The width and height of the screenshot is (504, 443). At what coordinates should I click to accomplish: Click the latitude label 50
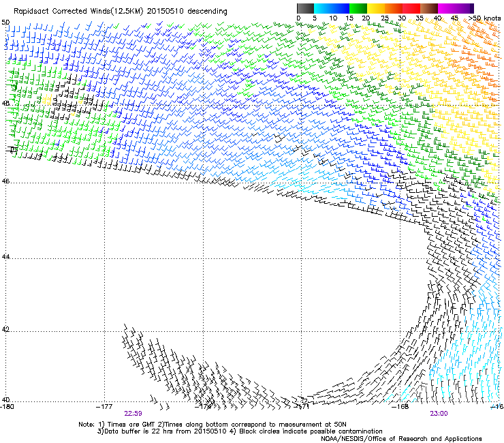[x=5, y=22]
